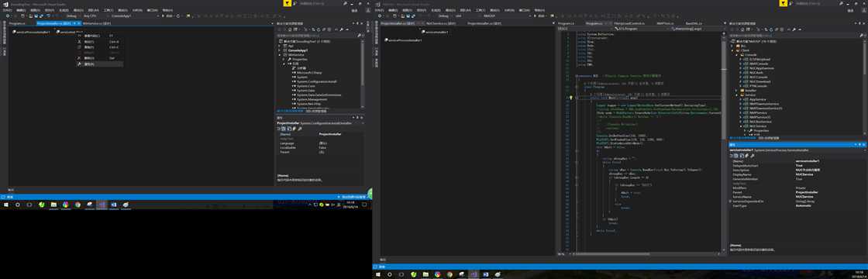Click the green Start debugging arrow in left window
The height and width of the screenshot is (279, 868).
(162, 16)
